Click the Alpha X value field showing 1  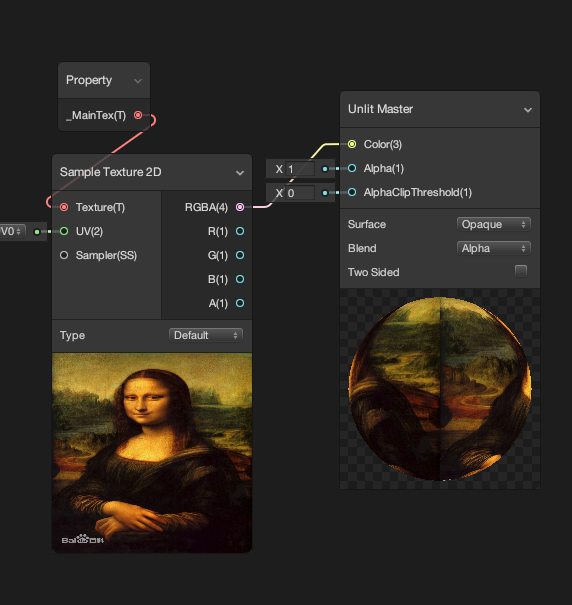tap(300, 169)
